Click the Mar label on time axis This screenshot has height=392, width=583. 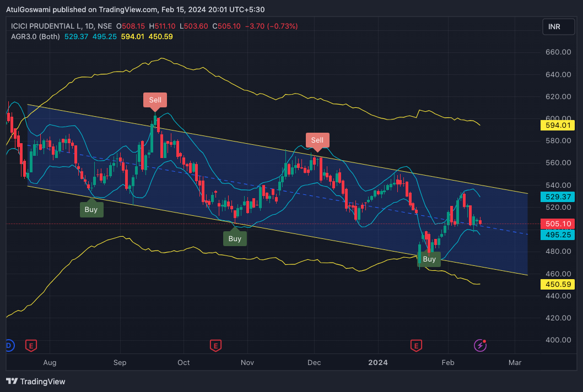tap(515, 363)
